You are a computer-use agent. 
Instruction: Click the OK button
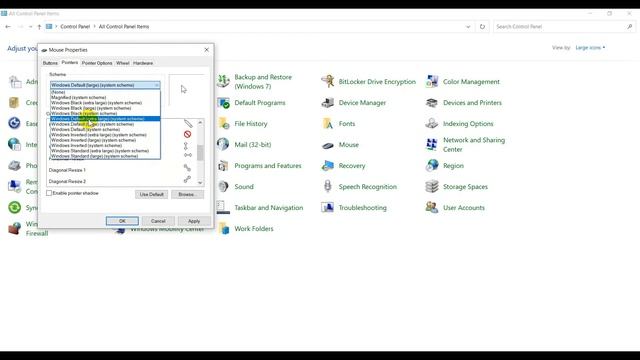(x=122, y=221)
